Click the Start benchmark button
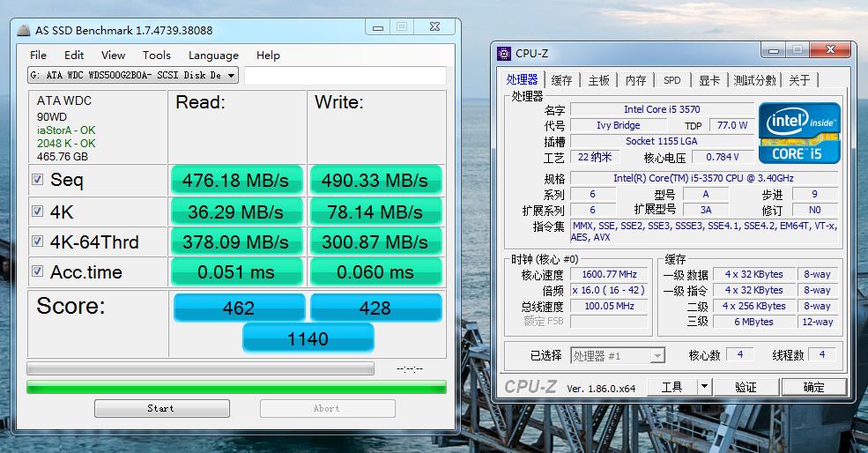This screenshot has width=868, height=453. click(161, 408)
